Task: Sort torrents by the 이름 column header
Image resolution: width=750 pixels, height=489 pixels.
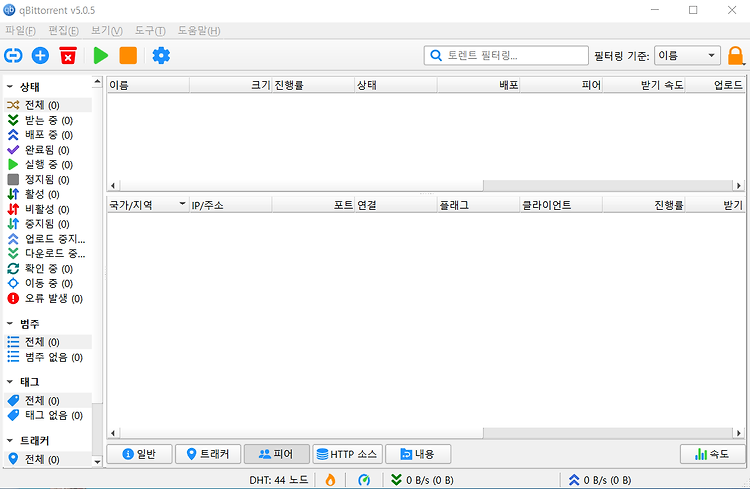Action: 148,85
